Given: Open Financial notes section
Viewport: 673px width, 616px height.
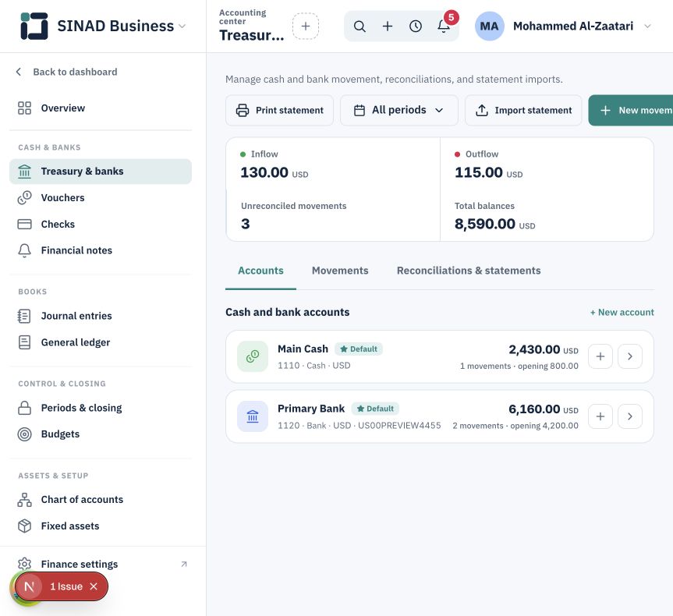Looking at the screenshot, I should tap(101, 250).
